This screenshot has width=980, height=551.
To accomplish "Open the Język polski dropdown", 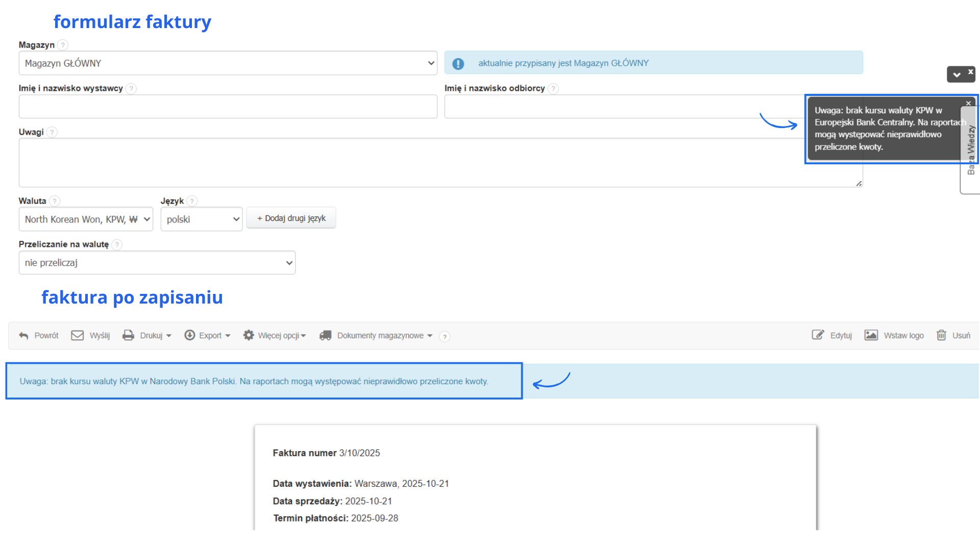I will point(201,219).
